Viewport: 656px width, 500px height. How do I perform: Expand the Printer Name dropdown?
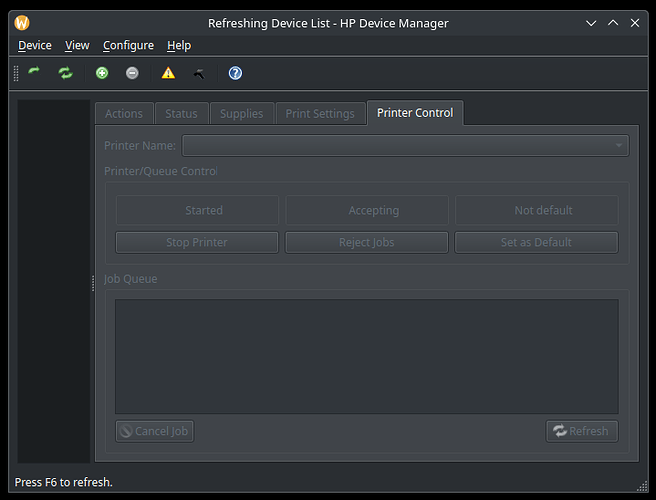[405, 145]
